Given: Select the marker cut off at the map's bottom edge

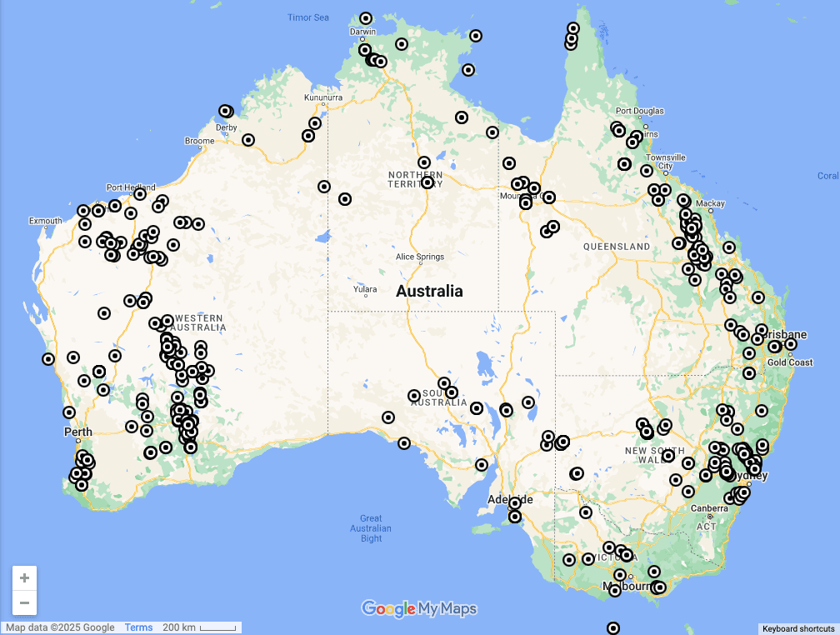Looking at the screenshot, I should [613, 628].
